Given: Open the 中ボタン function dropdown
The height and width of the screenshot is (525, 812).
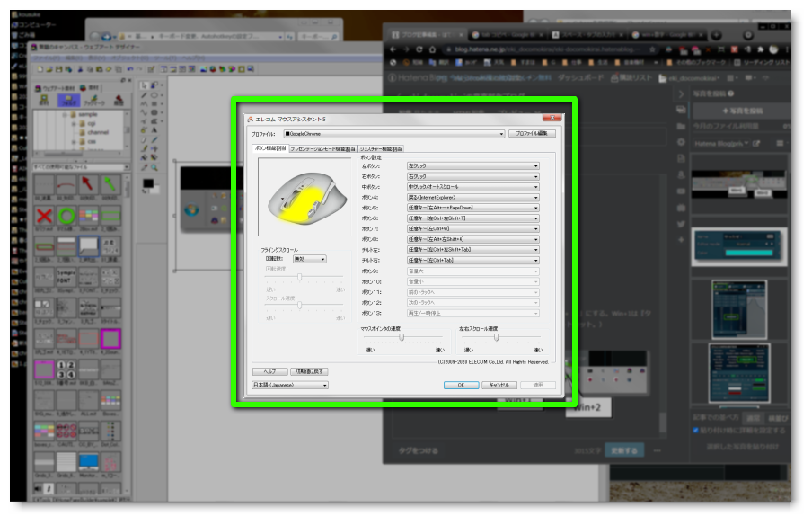Looking at the screenshot, I should coord(472,187).
